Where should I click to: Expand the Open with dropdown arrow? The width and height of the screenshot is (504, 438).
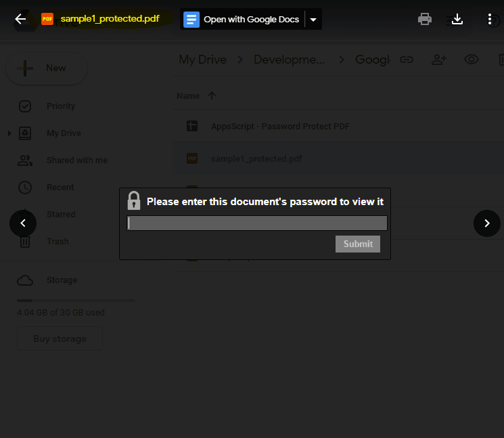click(313, 20)
